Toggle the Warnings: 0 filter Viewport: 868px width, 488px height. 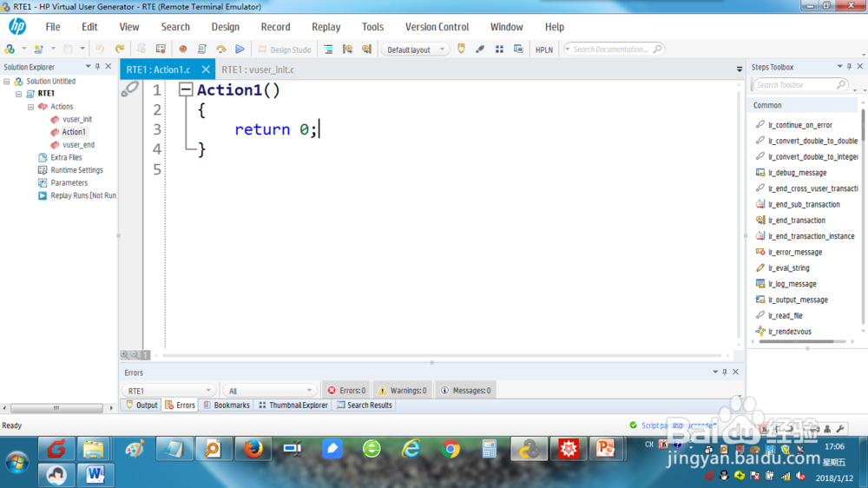click(403, 391)
